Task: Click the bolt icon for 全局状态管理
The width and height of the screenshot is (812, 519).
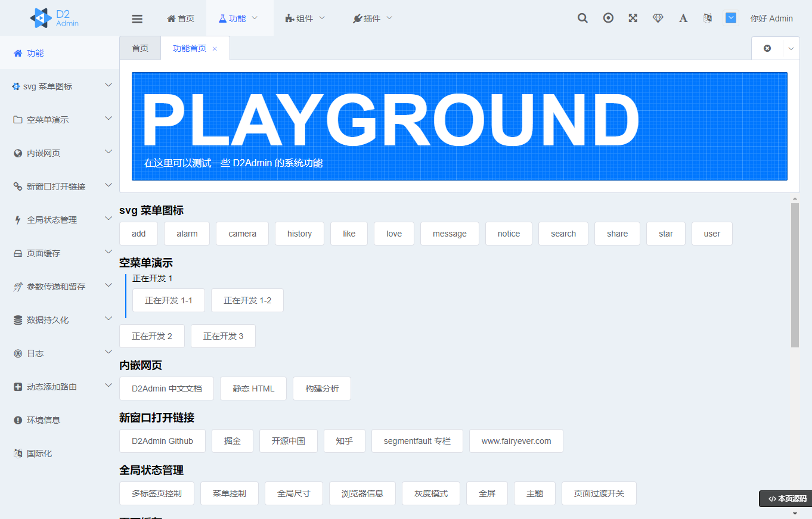Action: pos(18,220)
